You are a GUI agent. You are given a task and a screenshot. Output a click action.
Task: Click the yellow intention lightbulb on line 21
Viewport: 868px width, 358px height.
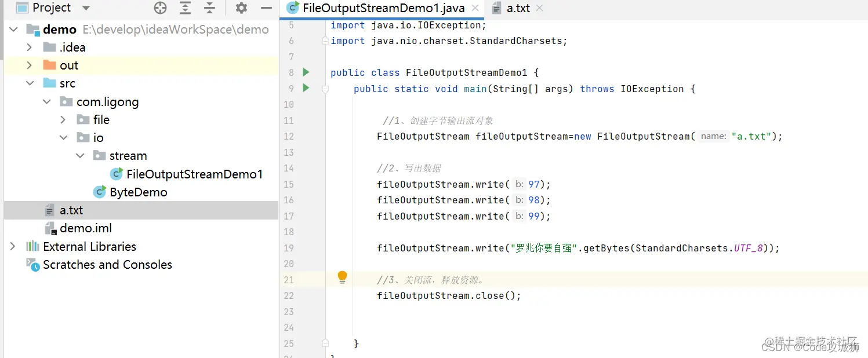point(342,277)
